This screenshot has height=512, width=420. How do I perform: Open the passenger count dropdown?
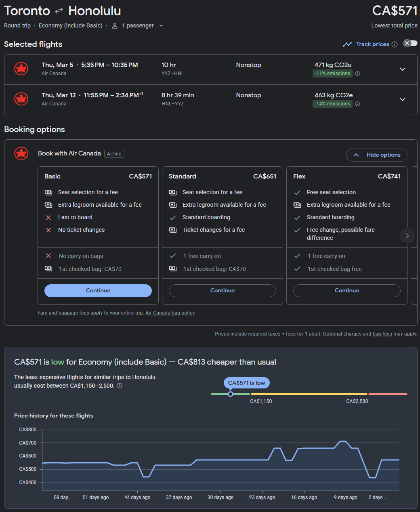tap(138, 26)
